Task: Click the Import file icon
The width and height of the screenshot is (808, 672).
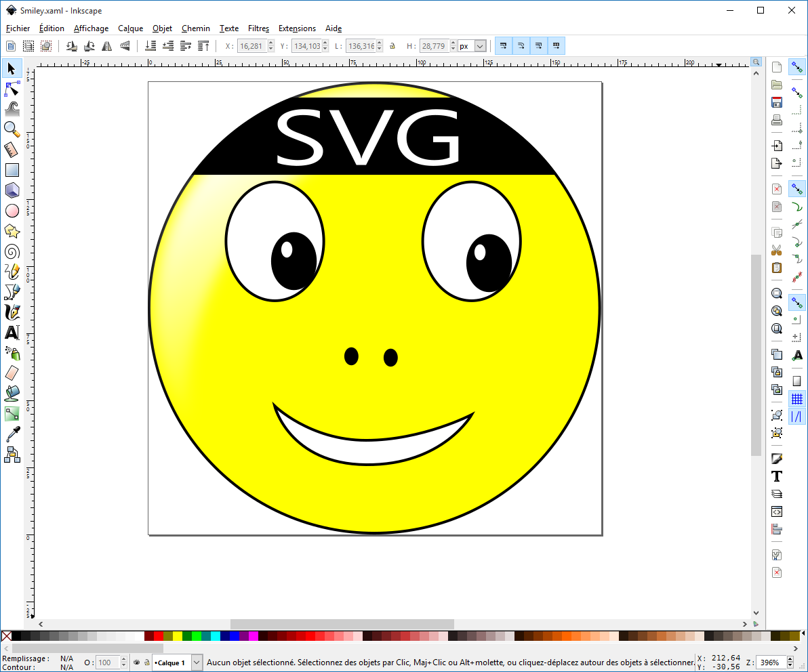Action: tap(777, 146)
